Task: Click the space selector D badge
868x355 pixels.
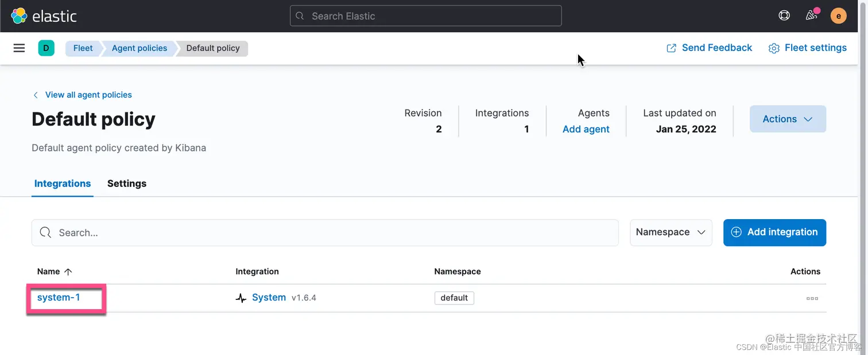Action: point(46,48)
